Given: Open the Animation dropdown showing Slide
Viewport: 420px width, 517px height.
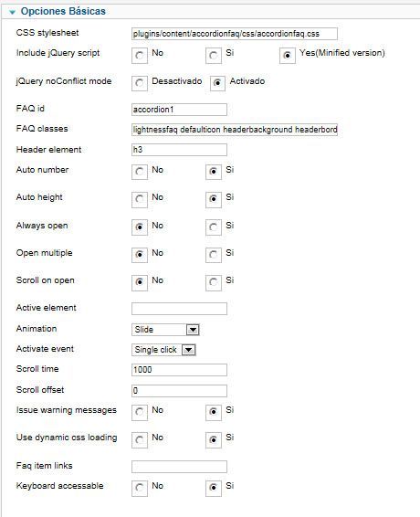Looking at the screenshot, I should (x=165, y=330).
